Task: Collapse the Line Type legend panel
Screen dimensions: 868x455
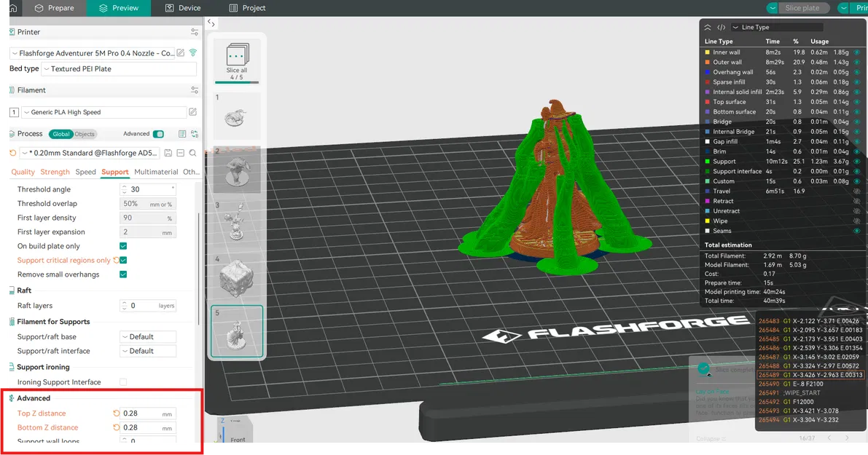Action: pos(708,27)
